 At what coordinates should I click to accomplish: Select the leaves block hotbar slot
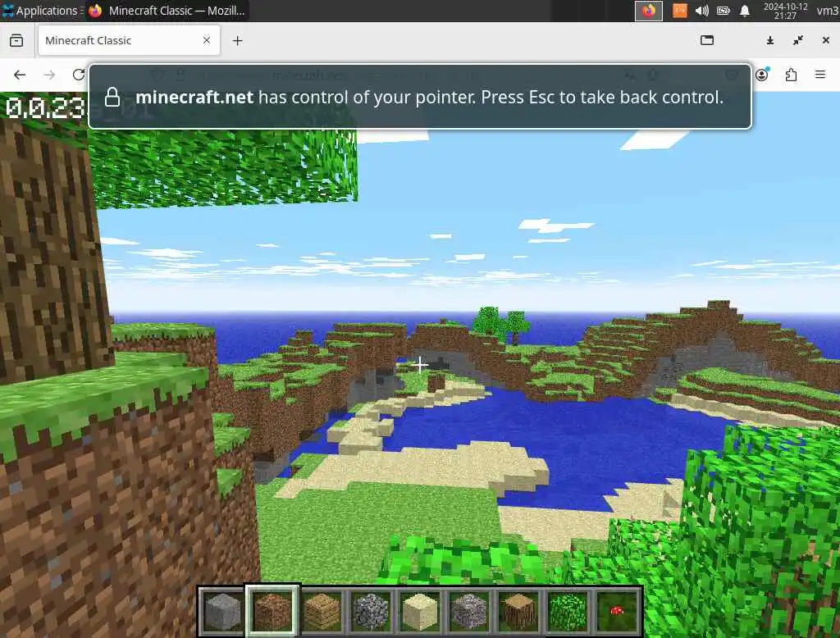coord(568,611)
